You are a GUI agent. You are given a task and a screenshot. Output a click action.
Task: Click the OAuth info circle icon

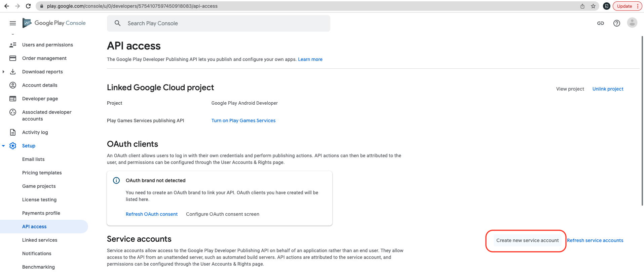116,180
